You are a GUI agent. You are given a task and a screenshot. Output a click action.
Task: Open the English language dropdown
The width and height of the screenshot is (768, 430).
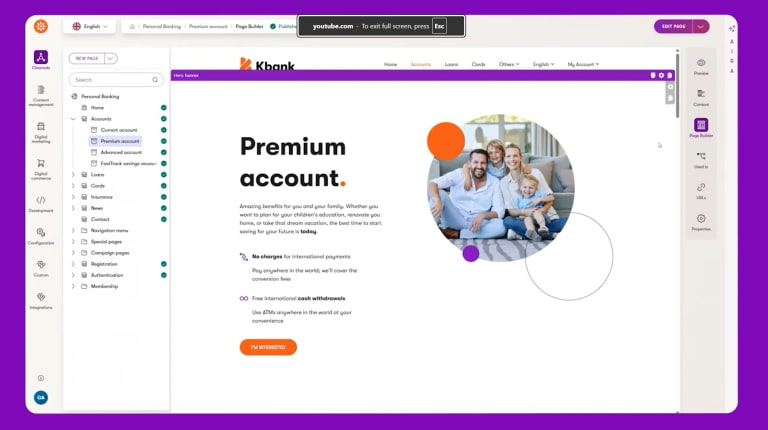coord(90,26)
